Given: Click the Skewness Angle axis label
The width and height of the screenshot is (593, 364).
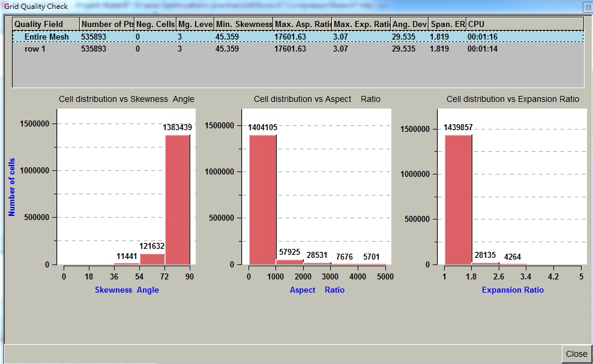Looking at the screenshot, I should (127, 290).
